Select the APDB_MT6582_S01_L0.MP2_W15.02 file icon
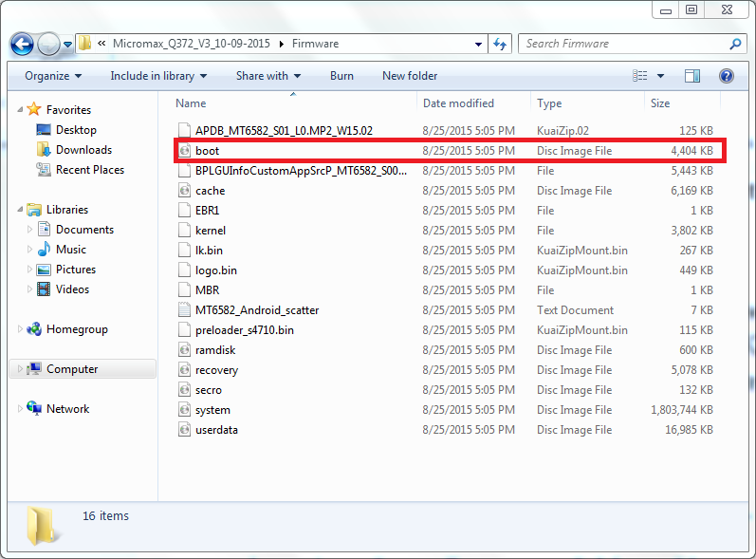The image size is (756, 559). [185, 130]
